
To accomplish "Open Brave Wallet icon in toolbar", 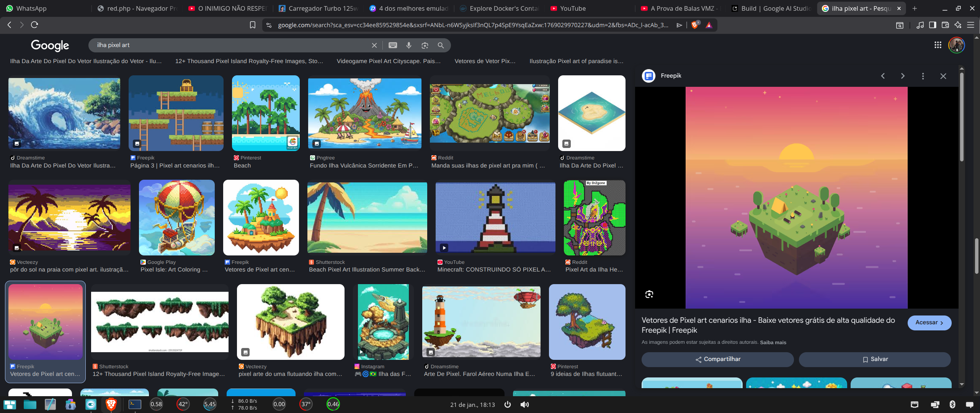I will coord(945,25).
